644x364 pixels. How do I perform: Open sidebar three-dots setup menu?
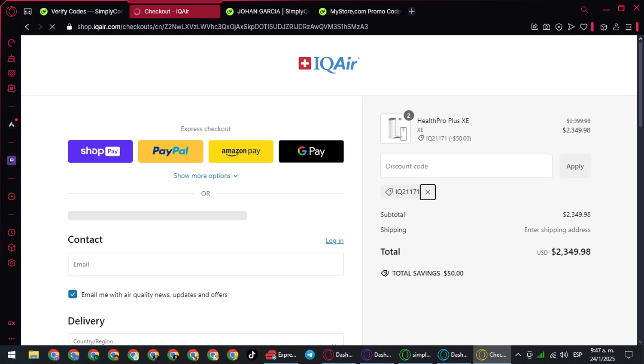click(12, 339)
